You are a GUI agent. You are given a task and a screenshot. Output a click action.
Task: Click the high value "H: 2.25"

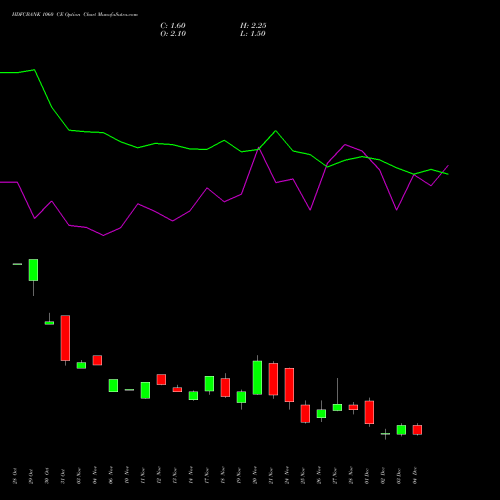[253, 26]
